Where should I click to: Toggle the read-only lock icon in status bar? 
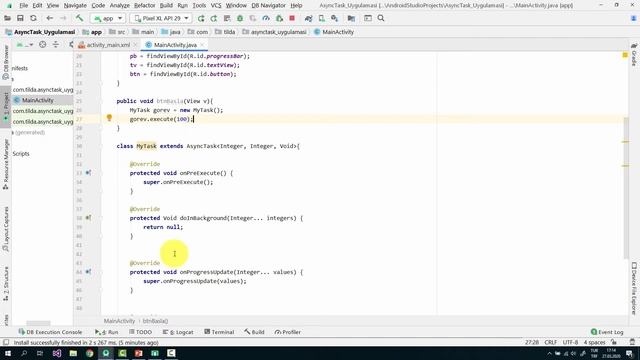(614, 342)
